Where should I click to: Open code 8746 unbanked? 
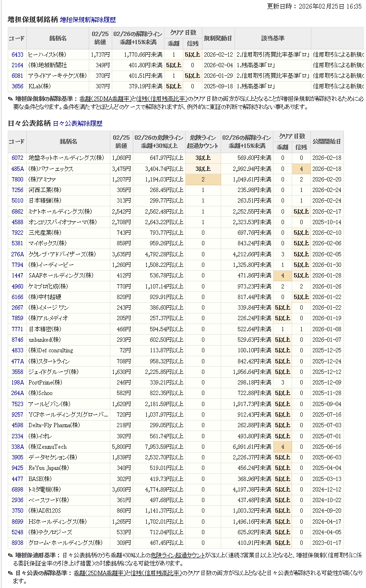pyautogui.click(x=17, y=339)
